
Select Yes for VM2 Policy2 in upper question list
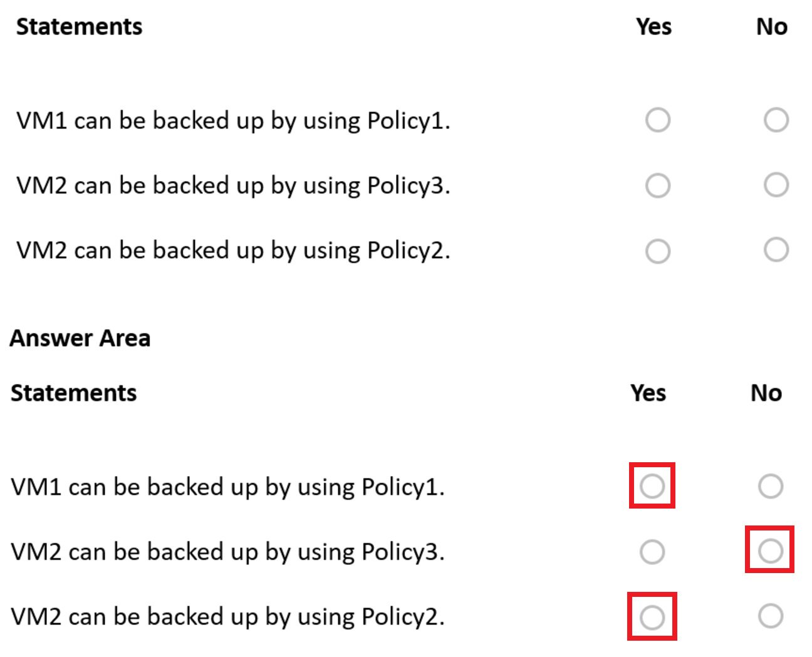[658, 251]
